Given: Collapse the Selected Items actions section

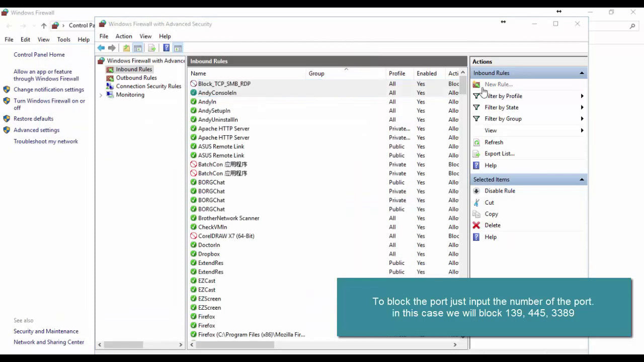Looking at the screenshot, I should [x=582, y=180].
